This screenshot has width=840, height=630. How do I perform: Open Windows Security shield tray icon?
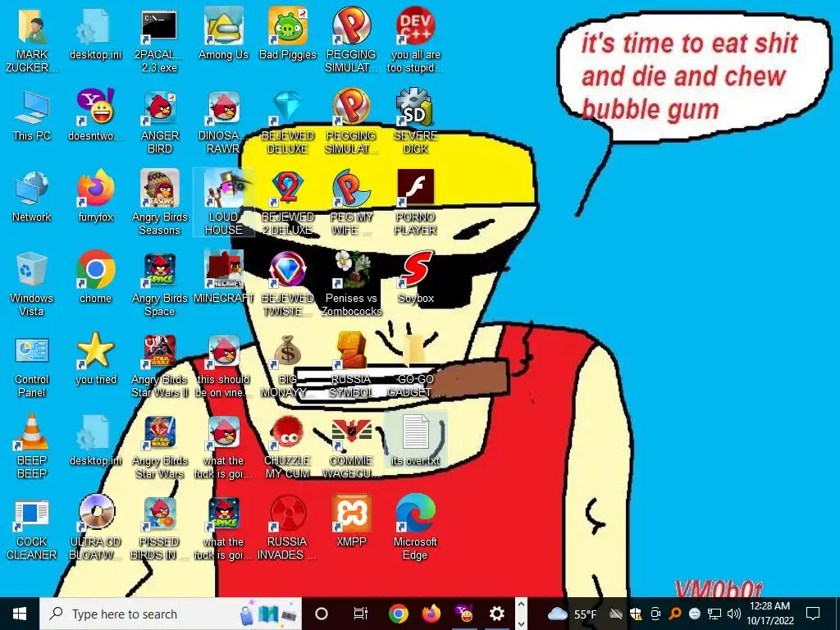pos(636,614)
